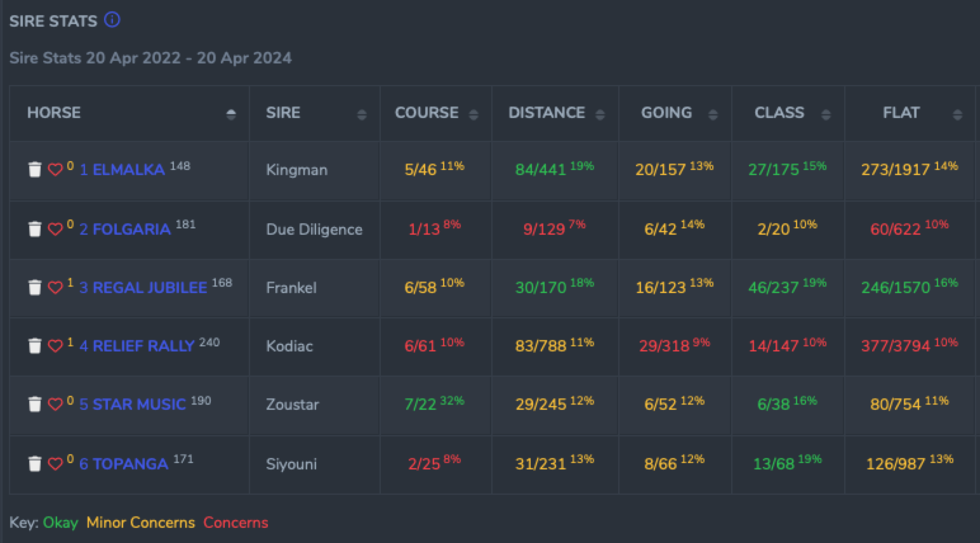Click trash icon beside Relief Rally

point(35,346)
